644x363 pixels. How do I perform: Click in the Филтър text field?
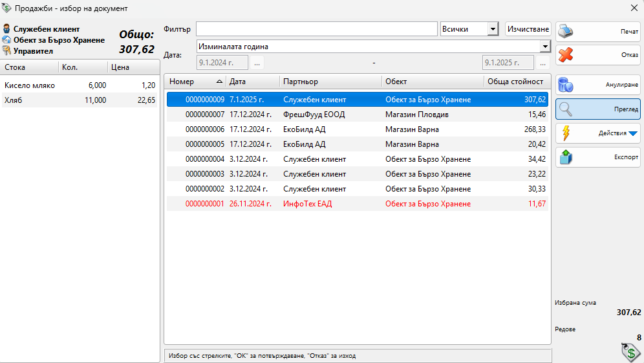pyautogui.click(x=317, y=29)
